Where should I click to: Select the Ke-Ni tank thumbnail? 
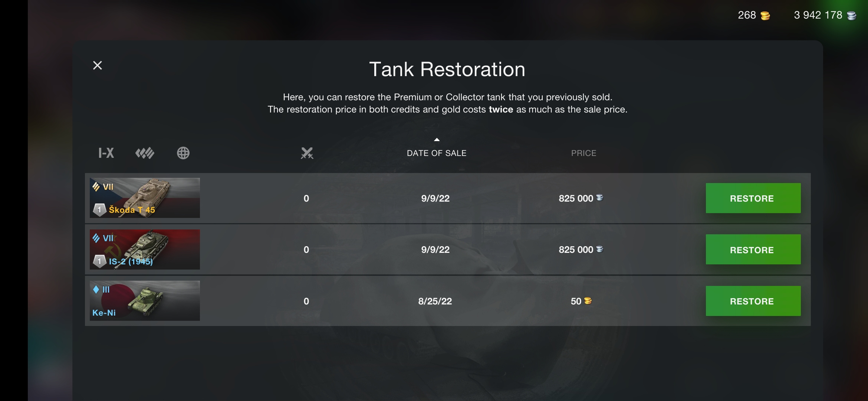[x=145, y=301]
